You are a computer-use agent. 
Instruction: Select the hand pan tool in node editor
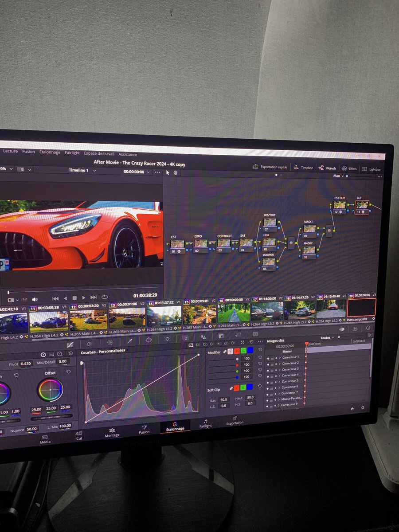(x=176, y=172)
